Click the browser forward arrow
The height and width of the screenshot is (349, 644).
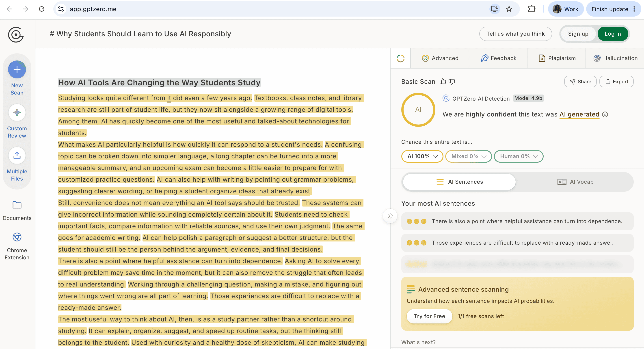click(x=26, y=9)
